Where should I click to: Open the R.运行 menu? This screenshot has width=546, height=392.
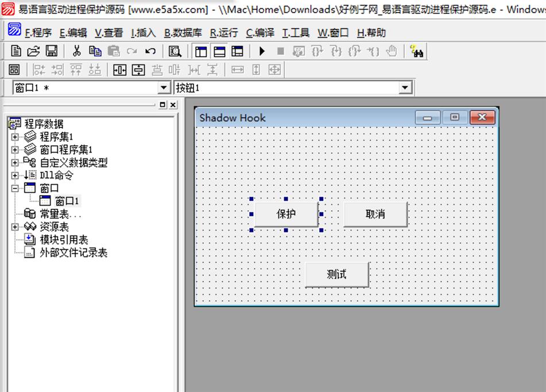(224, 33)
